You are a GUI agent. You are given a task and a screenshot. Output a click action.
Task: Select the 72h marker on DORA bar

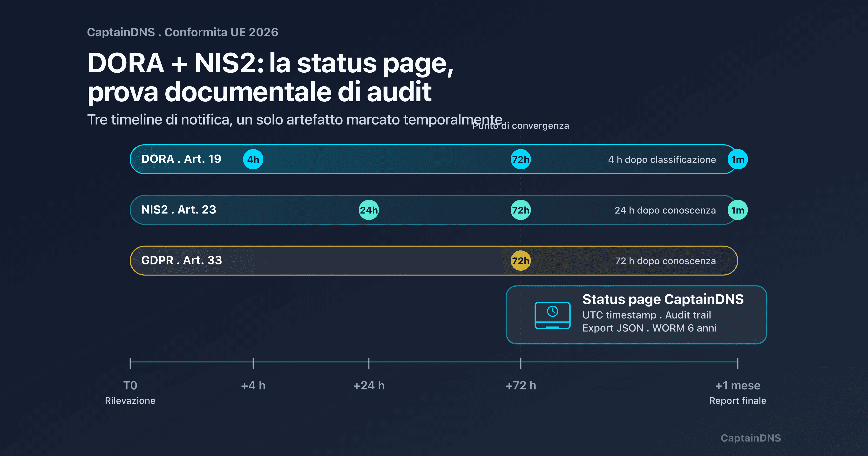521,159
